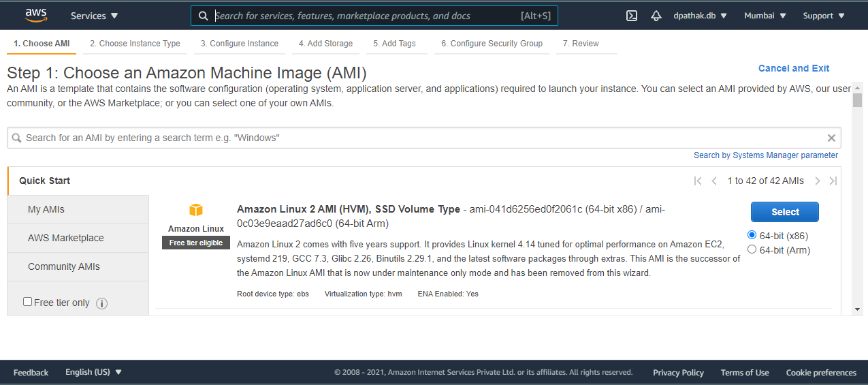This screenshot has width=868, height=385.
Task: Select the 64-bit (Arm) radio option
Action: (752, 249)
